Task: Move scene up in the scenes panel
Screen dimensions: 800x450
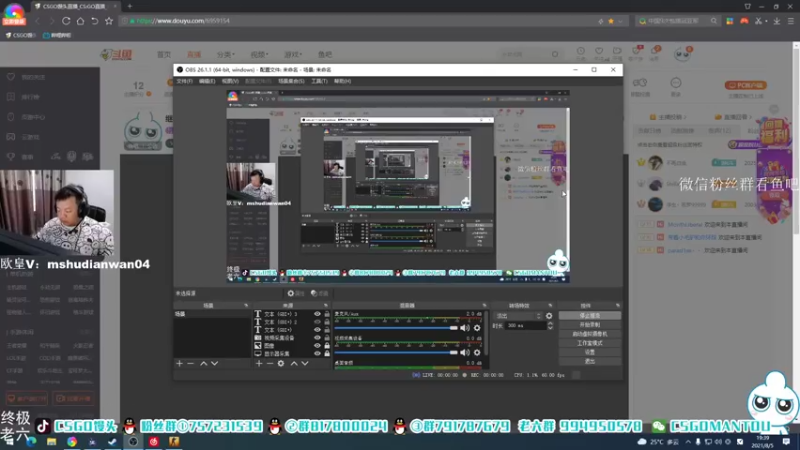Action: [204, 363]
